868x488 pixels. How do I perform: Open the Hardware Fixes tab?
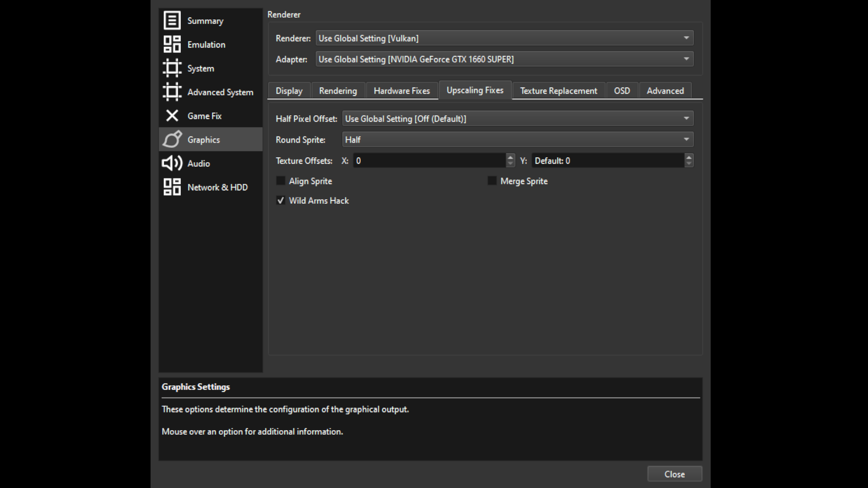coord(401,90)
